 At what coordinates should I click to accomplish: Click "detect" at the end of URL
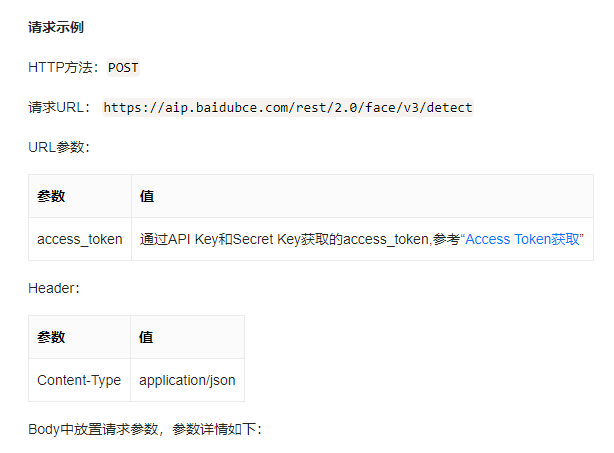449,107
